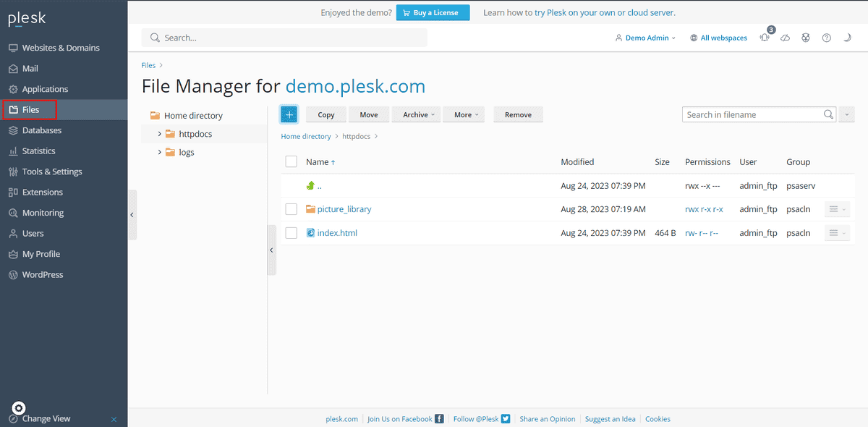Click the Search in filename field
The width and height of the screenshot is (868, 427).
752,114
